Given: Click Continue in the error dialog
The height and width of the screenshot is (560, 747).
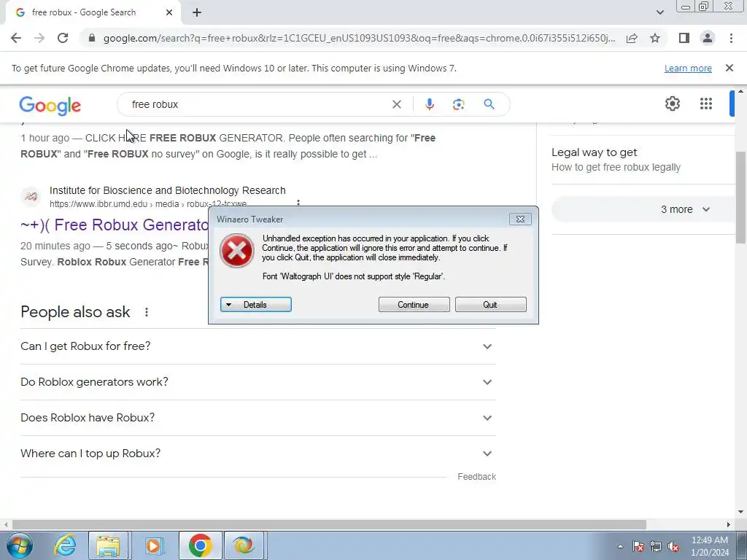Looking at the screenshot, I should (414, 305).
